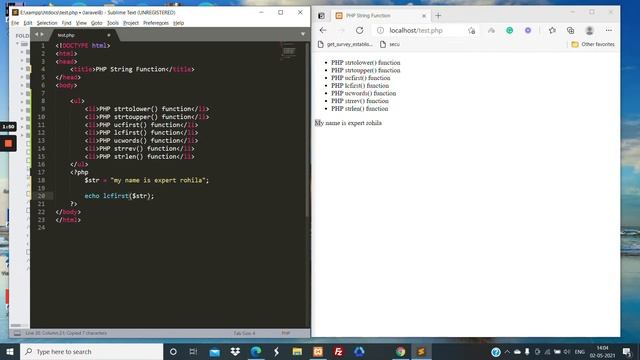Open the green Grammarly extension icon
The image size is (640, 360).
tap(509, 30)
